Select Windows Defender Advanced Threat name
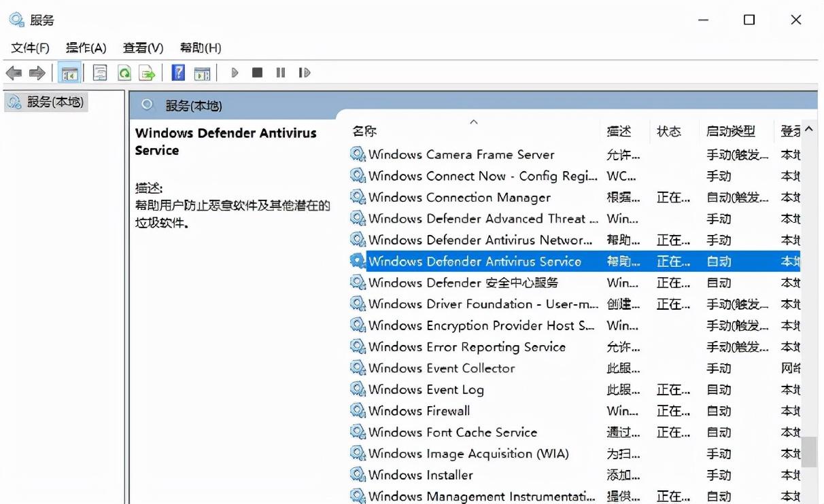This screenshot has width=824, height=504. pyautogui.click(x=483, y=219)
